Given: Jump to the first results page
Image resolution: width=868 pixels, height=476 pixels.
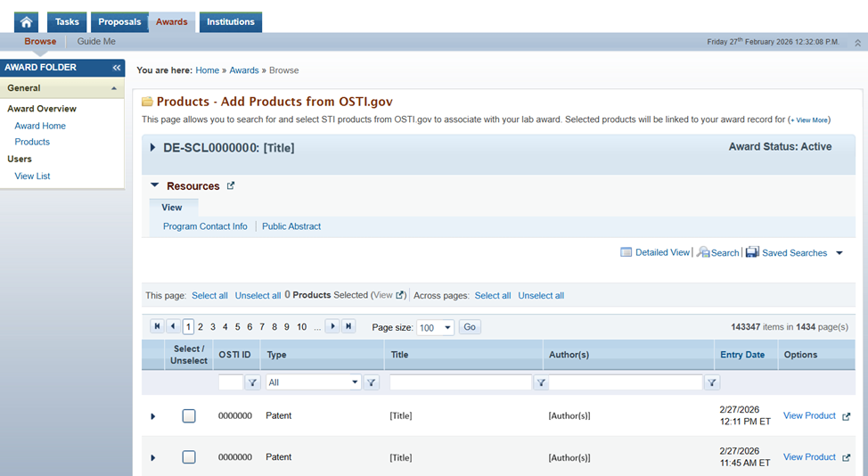Looking at the screenshot, I should click(157, 327).
